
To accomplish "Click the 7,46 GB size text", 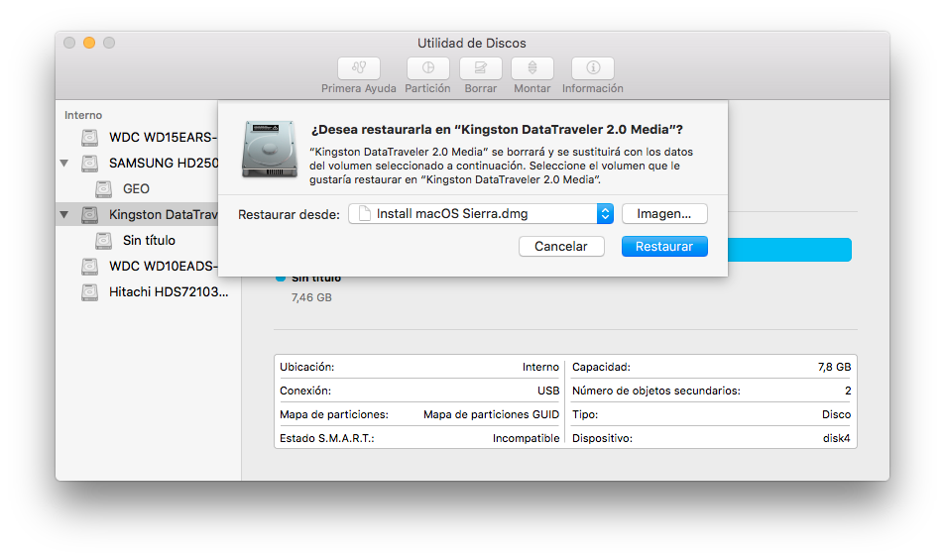I will tap(311, 297).
